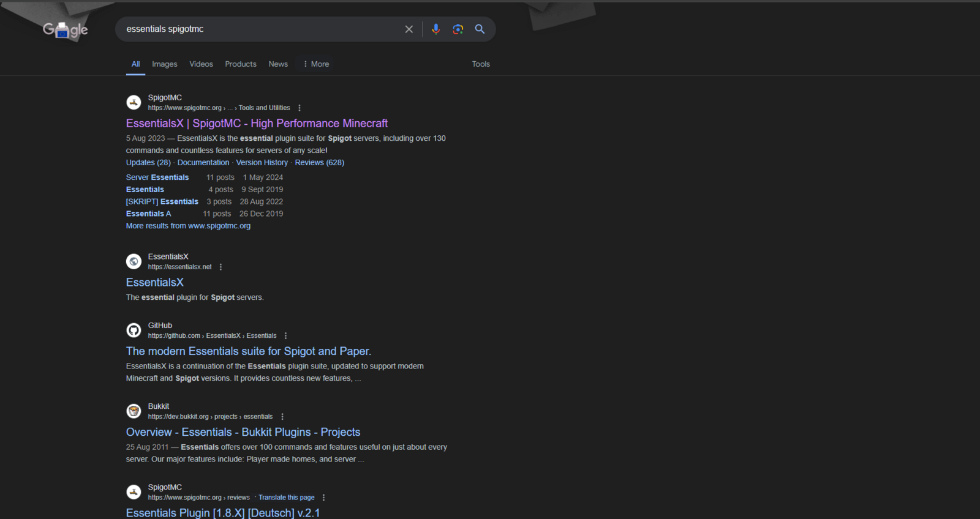This screenshot has height=519, width=980.
Task: Open the Reviews (628) sitelink
Action: pyautogui.click(x=320, y=163)
